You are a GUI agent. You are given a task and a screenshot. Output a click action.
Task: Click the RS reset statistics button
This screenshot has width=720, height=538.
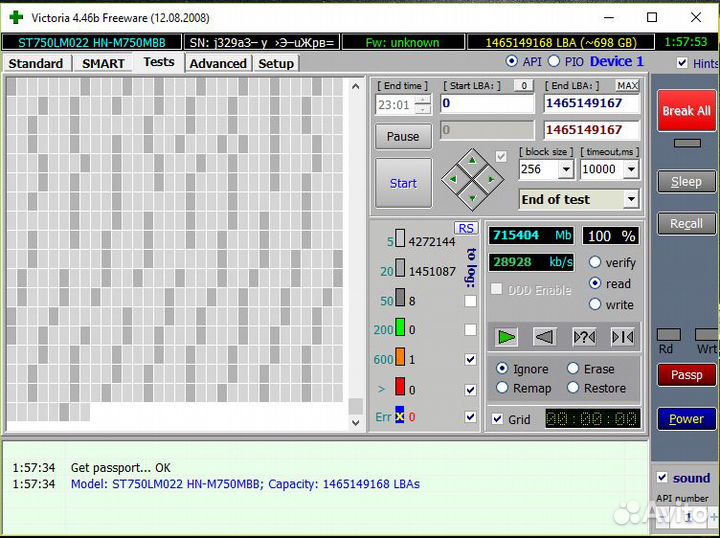[x=466, y=228]
